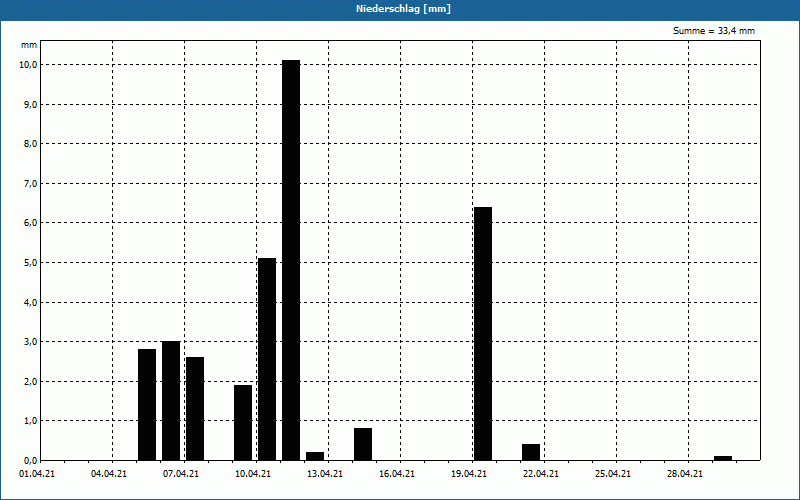Click the 22.04.21 date label
Image resolution: width=800 pixels, height=500 pixels.
click(540, 474)
